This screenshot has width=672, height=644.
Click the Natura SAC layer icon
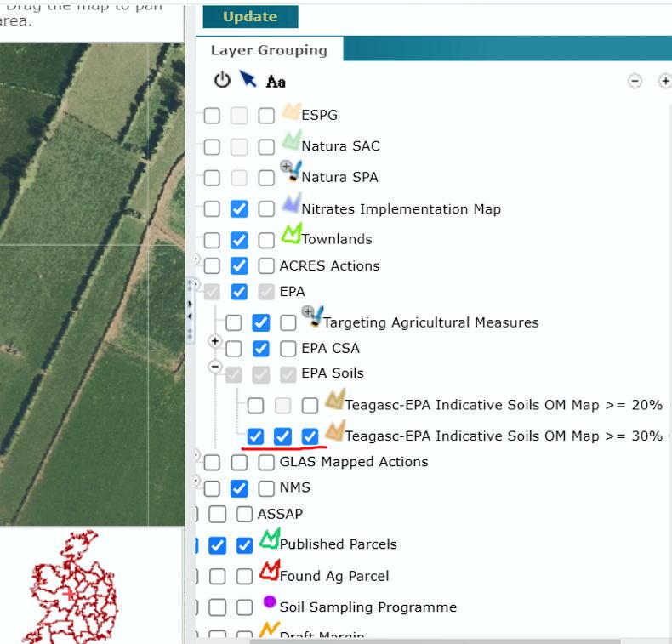pyautogui.click(x=291, y=141)
